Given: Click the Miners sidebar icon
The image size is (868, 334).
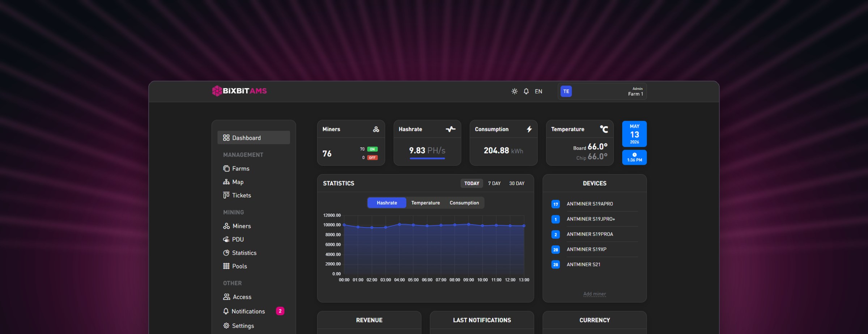Looking at the screenshot, I should [x=226, y=226].
